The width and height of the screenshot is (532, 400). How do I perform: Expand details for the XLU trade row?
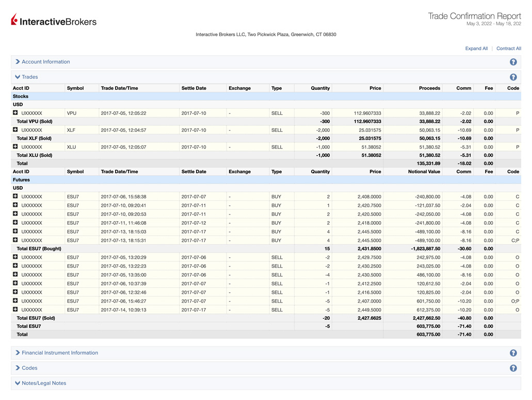(x=15, y=146)
